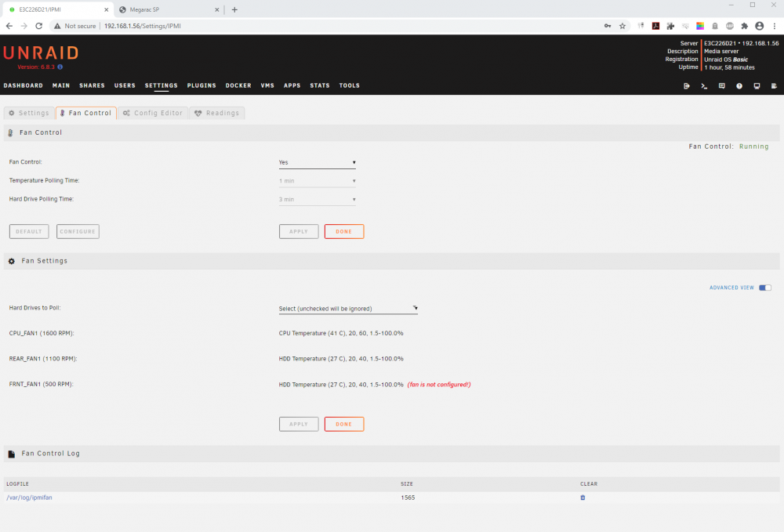This screenshot has height=532, width=784.
Task: Open the Stats menu
Action: tap(320, 85)
